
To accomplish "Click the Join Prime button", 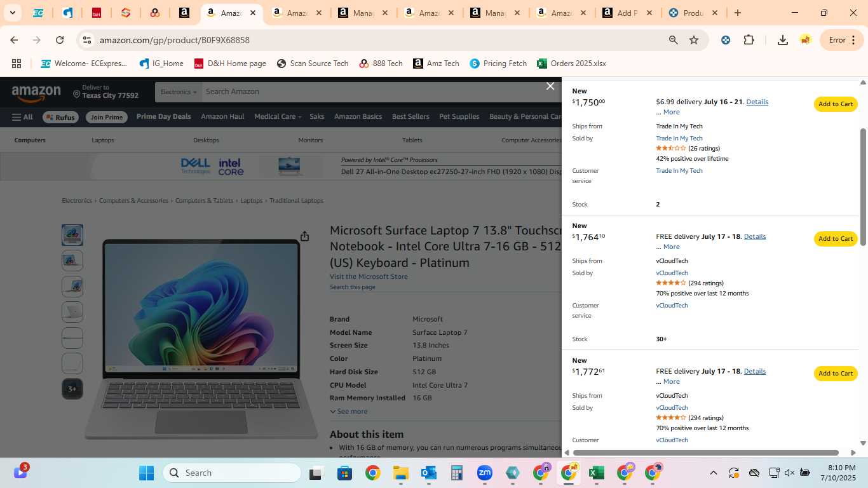I will (107, 118).
